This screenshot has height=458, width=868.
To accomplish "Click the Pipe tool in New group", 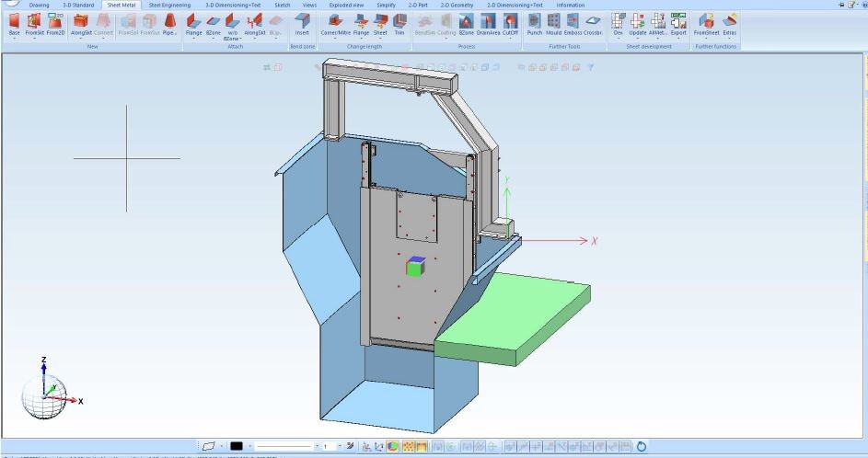I will [169, 23].
